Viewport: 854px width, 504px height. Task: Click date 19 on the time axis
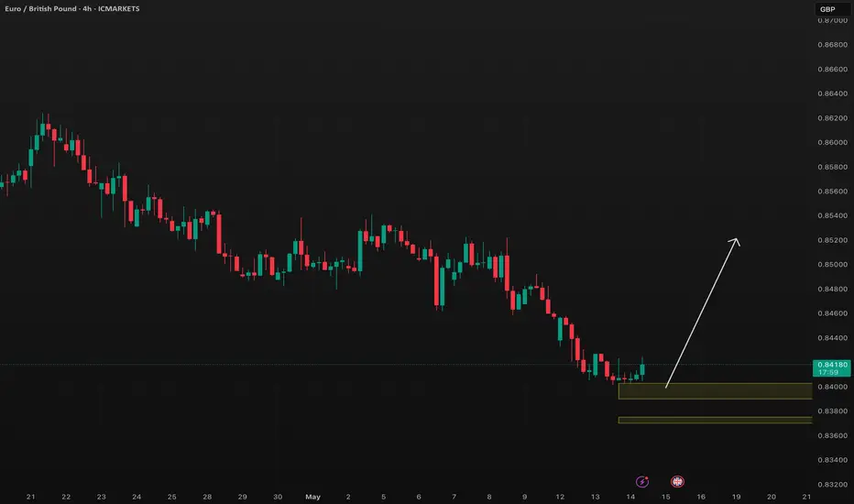point(737,497)
